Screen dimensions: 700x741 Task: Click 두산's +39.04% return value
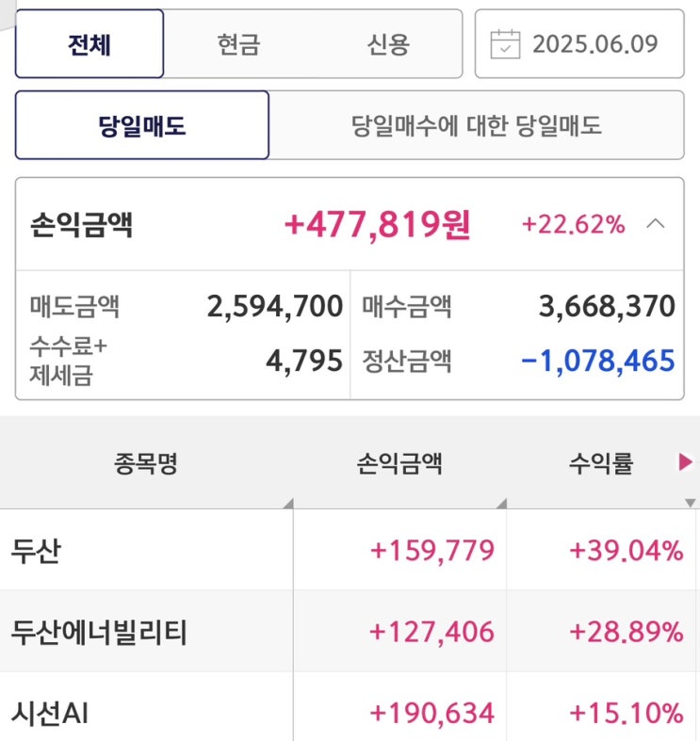(x=626, y=551)
